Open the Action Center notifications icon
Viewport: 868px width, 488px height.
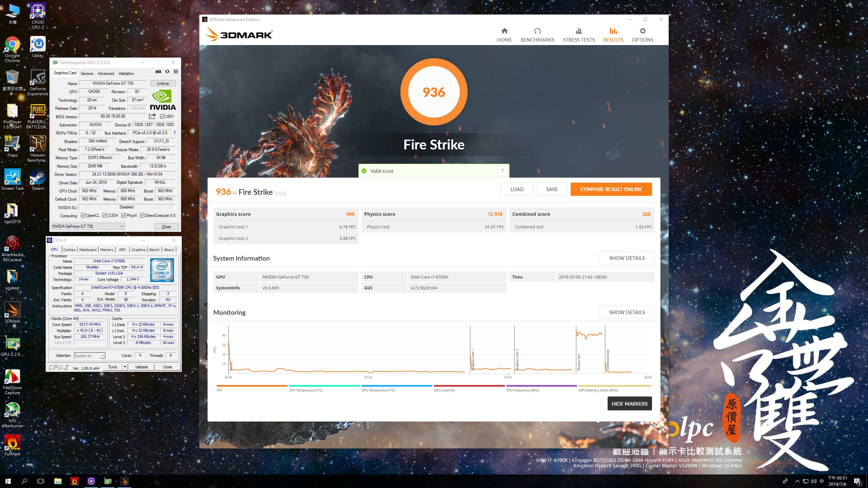(x=857, y=481)
